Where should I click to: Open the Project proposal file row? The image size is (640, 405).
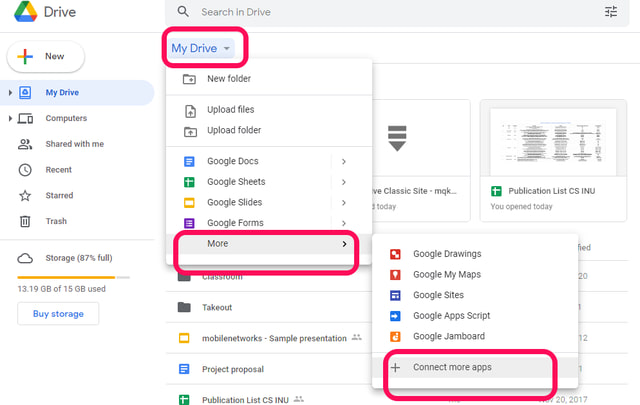397,369
